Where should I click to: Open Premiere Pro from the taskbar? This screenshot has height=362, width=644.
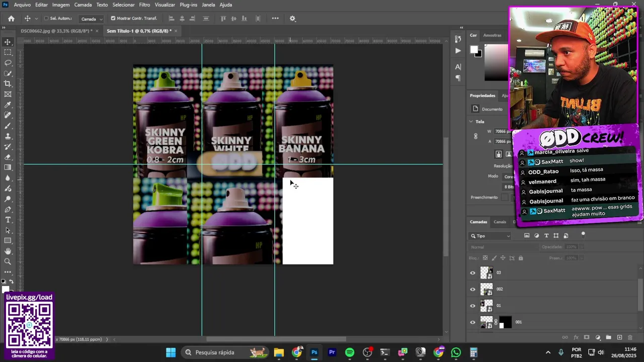332,352
